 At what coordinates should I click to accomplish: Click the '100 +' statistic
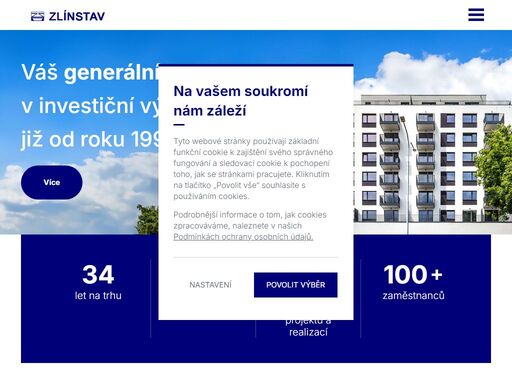(413, 275)
